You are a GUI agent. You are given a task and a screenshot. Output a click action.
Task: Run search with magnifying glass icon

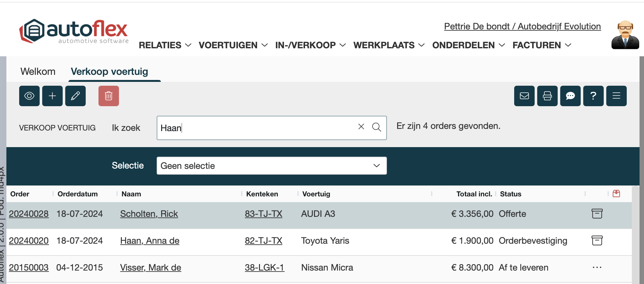(x=377, y=127)
